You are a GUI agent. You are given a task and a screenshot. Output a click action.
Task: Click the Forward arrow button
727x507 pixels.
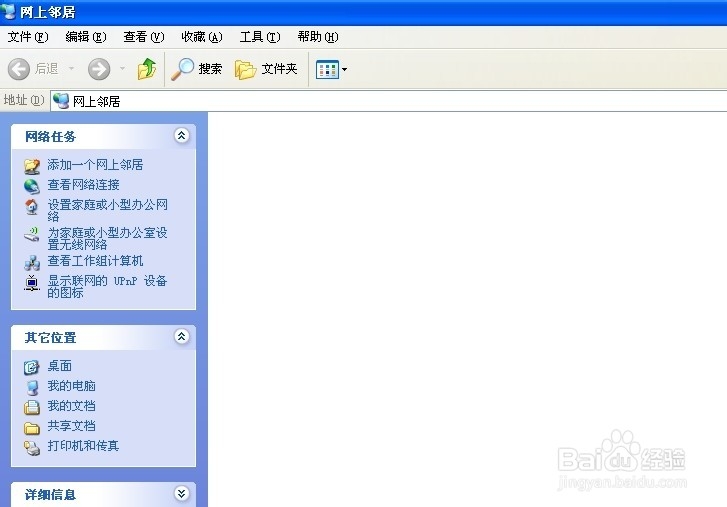[99, 69]
